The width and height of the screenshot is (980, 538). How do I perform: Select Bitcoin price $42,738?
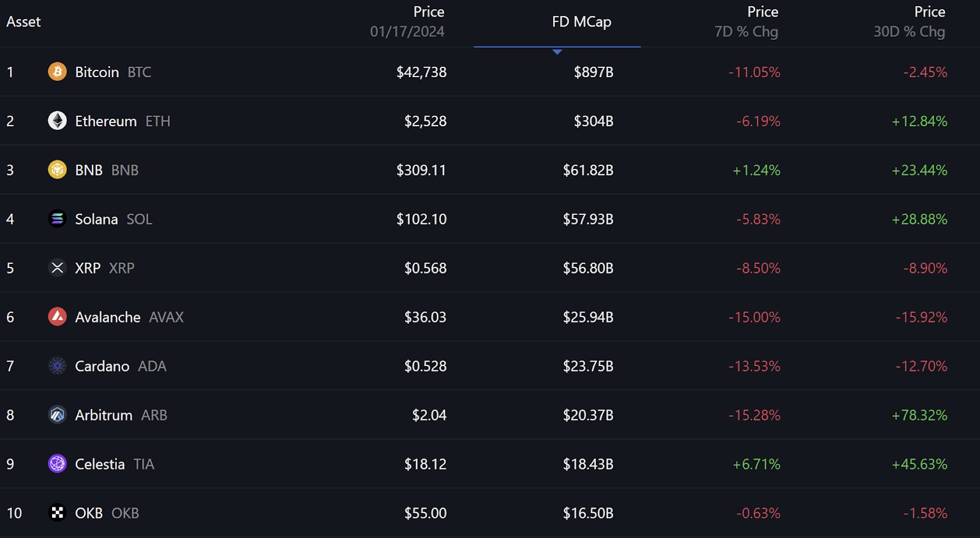[421, 72]
